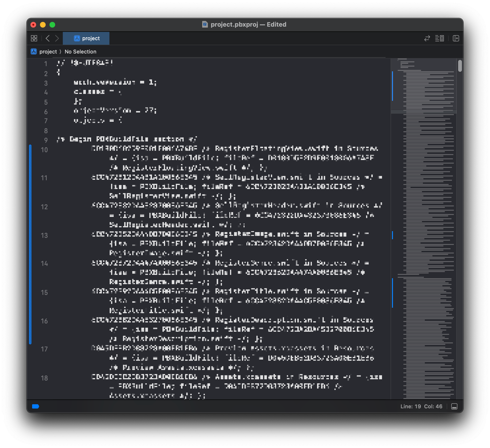
Task: Click the blue breakpoint indicator in status bar
Action: [35, 406]
